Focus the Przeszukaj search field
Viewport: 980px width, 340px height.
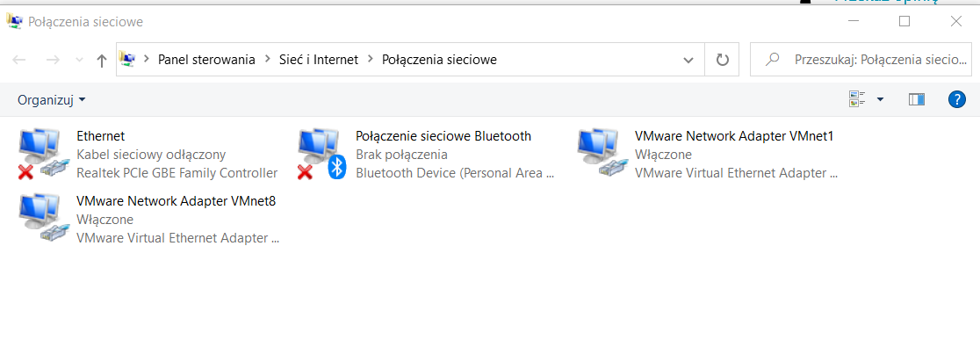click(861, 60)
